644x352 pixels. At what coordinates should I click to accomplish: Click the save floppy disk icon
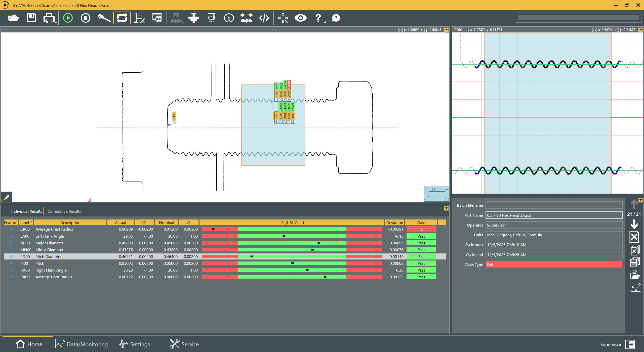[31, 18]
